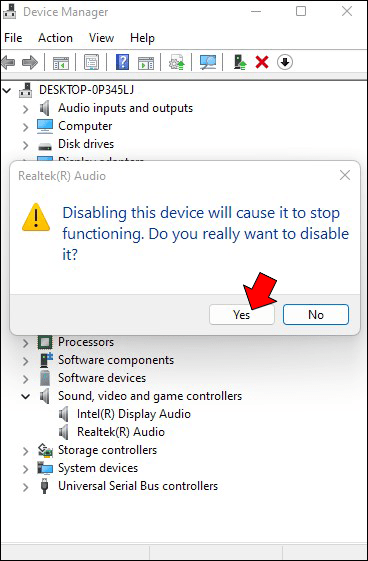Image resolution: width=368 pixels, height=561 pixels.
Task: Click the Update driver toolbar icon
Action: (x=177, y=63)
